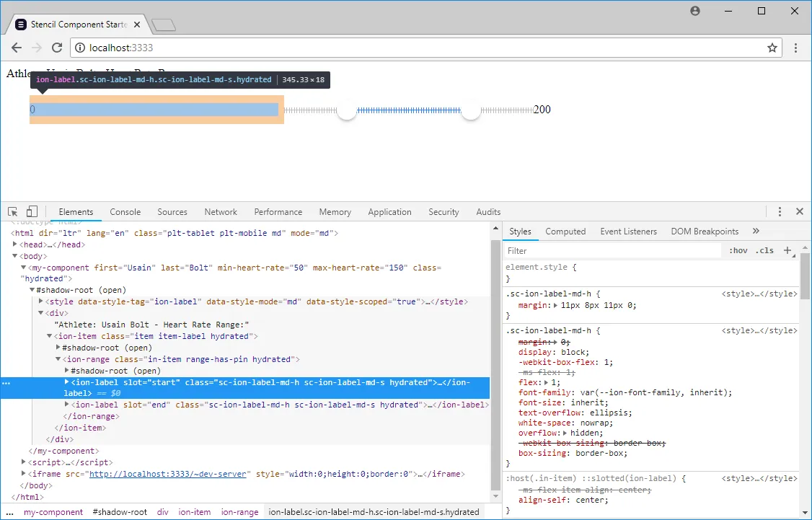This screenshot has width=812, height=520.
Task: Expand the iframe element node
Action: coord(23,474)
